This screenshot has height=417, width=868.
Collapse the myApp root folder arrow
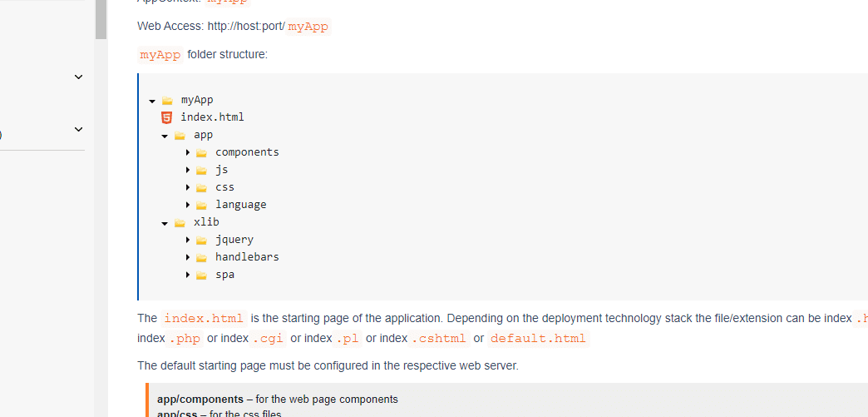click(x=153, y=101)
